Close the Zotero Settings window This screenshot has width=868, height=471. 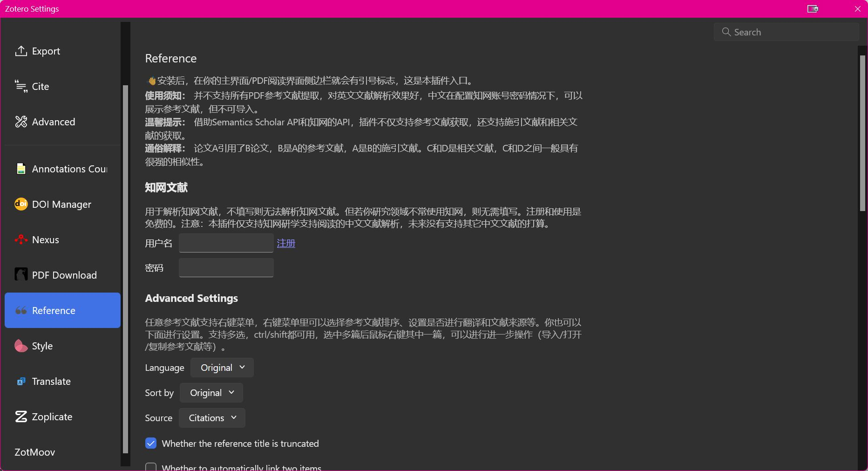pos(857,9)
